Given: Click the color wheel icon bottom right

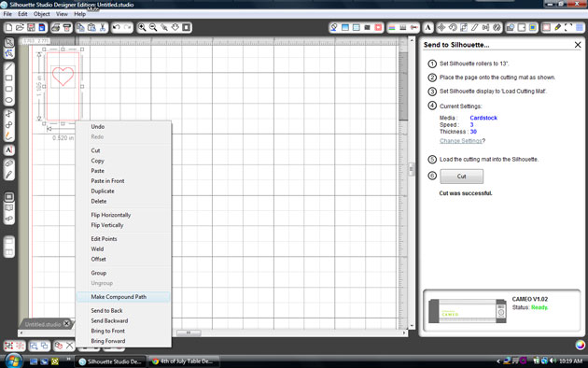Looking at the screenshot, I should (x=580, y=345).
